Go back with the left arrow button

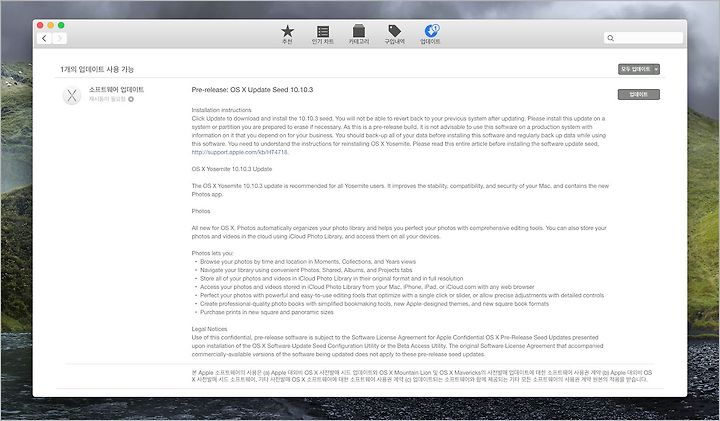[x=44, y=39]
